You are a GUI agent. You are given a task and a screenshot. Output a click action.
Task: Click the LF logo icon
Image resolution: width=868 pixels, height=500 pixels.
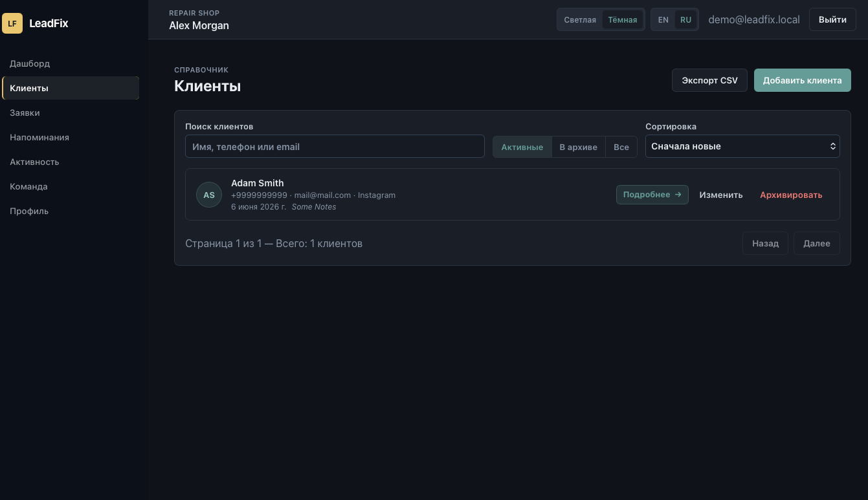tap(12, 23)
